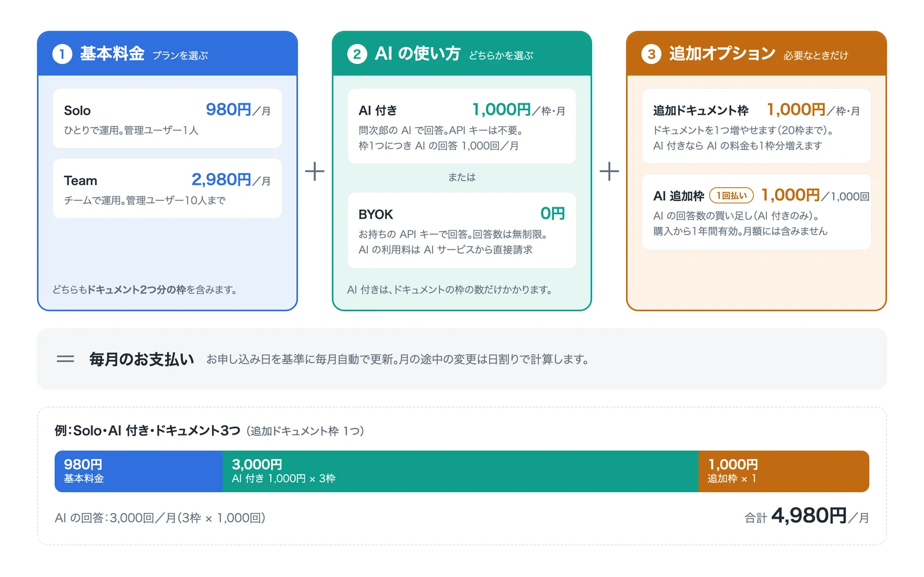Click the circled number 2 icon
The height and width of the screenshot is (577, 924).
357,54
